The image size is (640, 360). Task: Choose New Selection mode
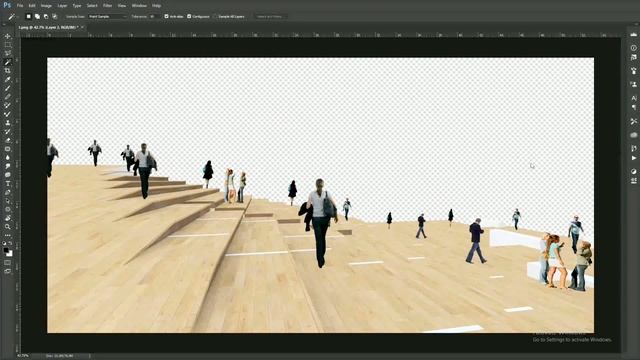pyautogui.click(x=28, y=17)
